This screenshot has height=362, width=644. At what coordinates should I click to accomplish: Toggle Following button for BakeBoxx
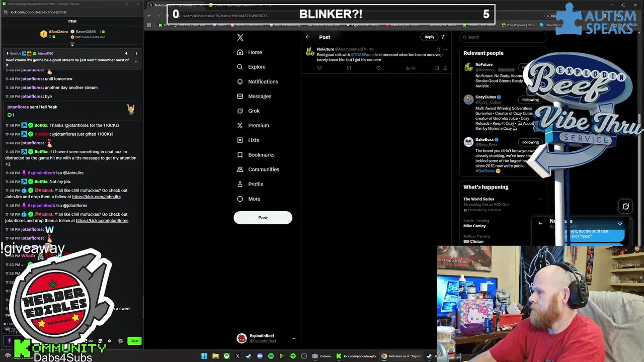[530, 142]
